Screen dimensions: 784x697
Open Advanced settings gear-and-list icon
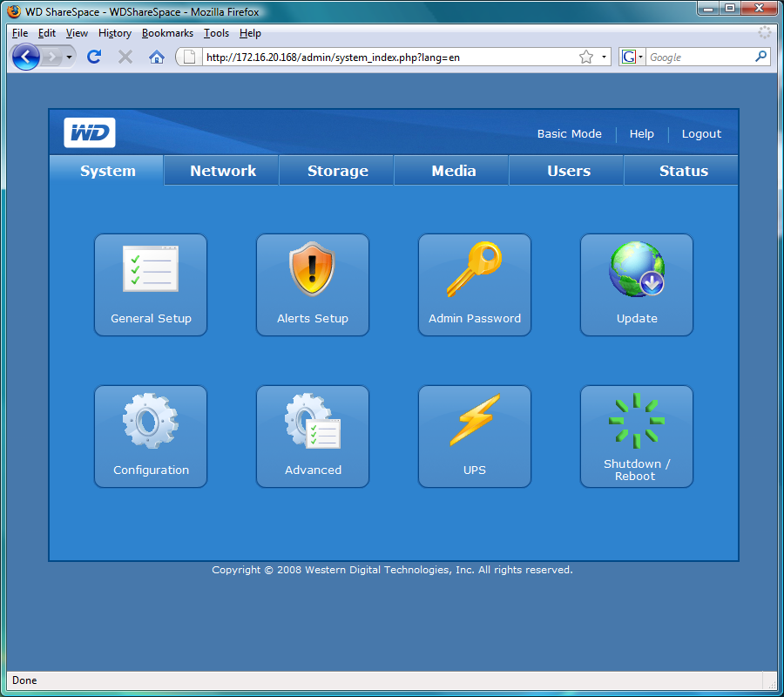click(313, 421)
